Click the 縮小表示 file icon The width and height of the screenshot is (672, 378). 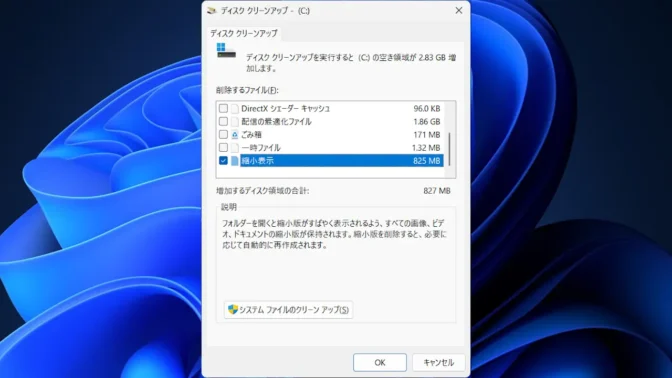pyautogui.click(x=235, y=161)
